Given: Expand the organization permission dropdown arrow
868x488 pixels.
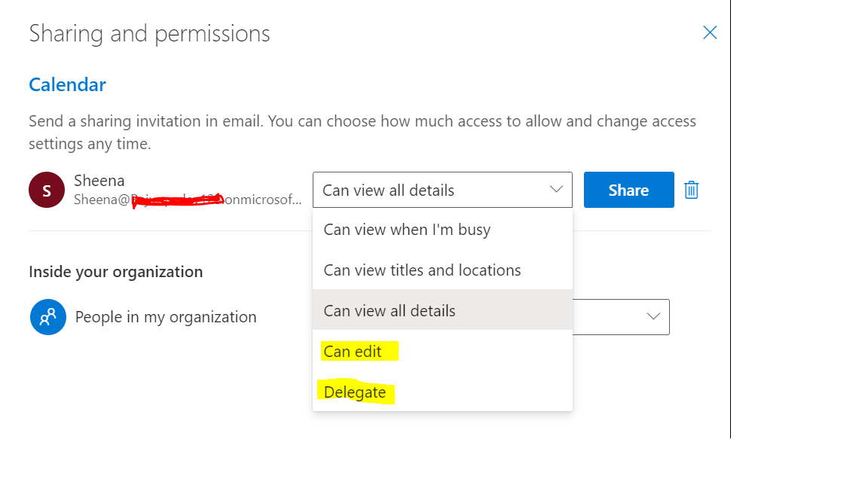Looking at the screenshot, I should tap(653, 317).
